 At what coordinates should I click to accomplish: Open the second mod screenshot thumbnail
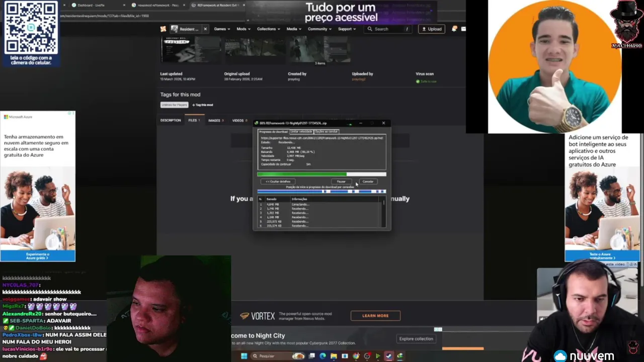[x=255, y=49]
